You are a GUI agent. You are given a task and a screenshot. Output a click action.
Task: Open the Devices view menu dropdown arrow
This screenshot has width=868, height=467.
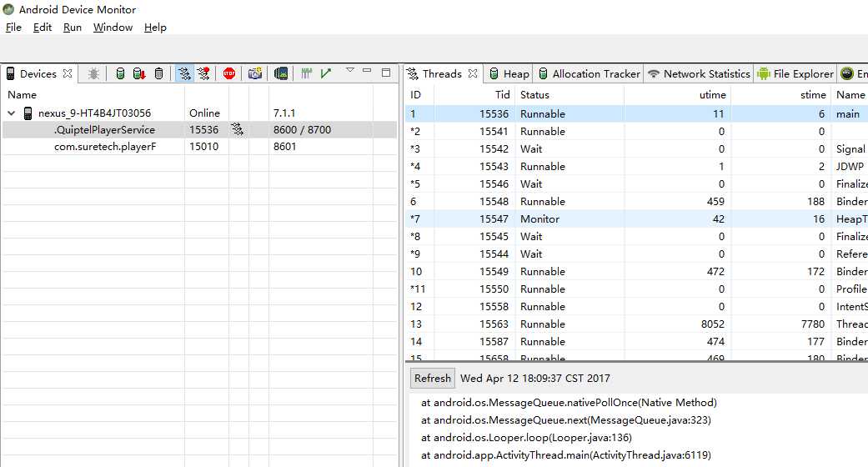click(x=350, y=70)
